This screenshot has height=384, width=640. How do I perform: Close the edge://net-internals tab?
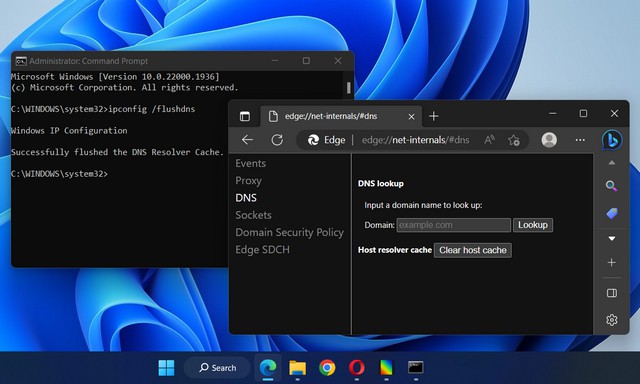tap(411, 117)
